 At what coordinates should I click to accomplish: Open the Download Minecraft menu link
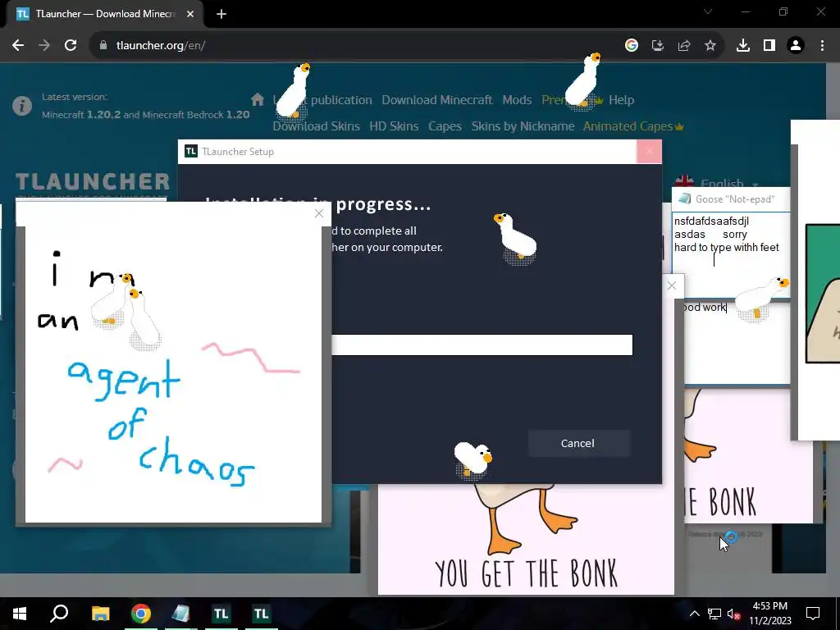pos(436,100)
